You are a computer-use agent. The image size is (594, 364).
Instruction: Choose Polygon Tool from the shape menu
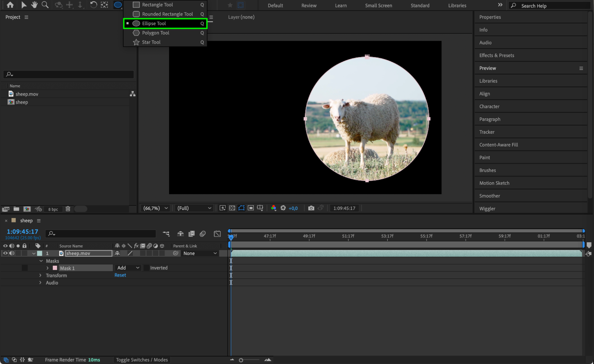click(x=155, y=33)
